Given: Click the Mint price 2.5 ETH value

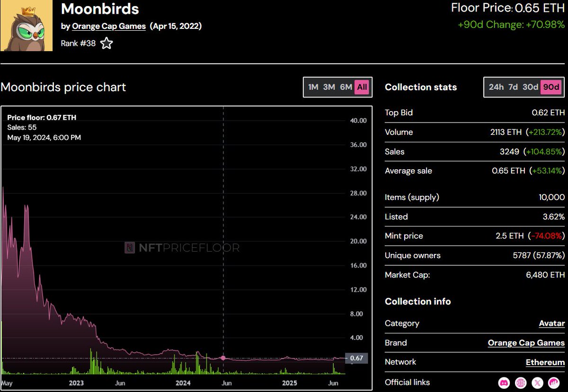Looking at the screenshot, I should point(509,235).
